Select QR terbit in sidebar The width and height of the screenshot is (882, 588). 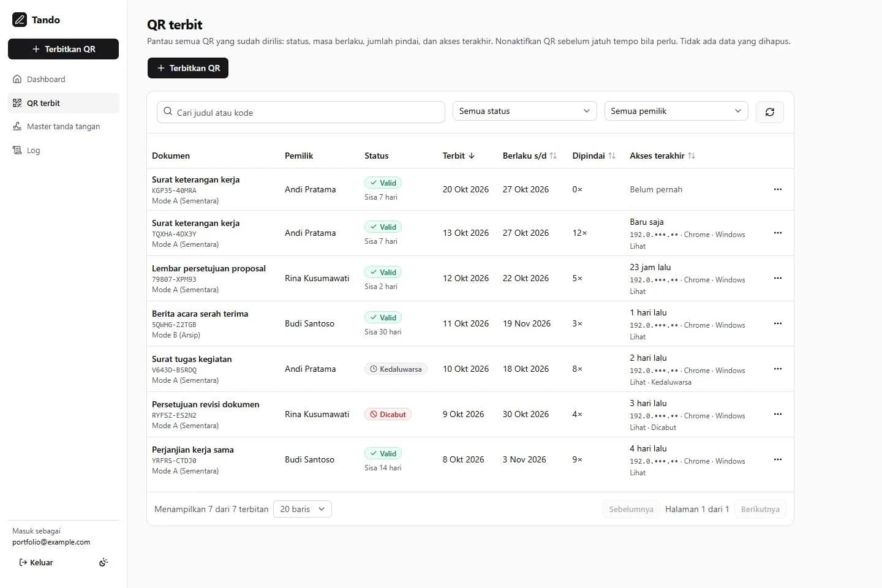(63, 103)
